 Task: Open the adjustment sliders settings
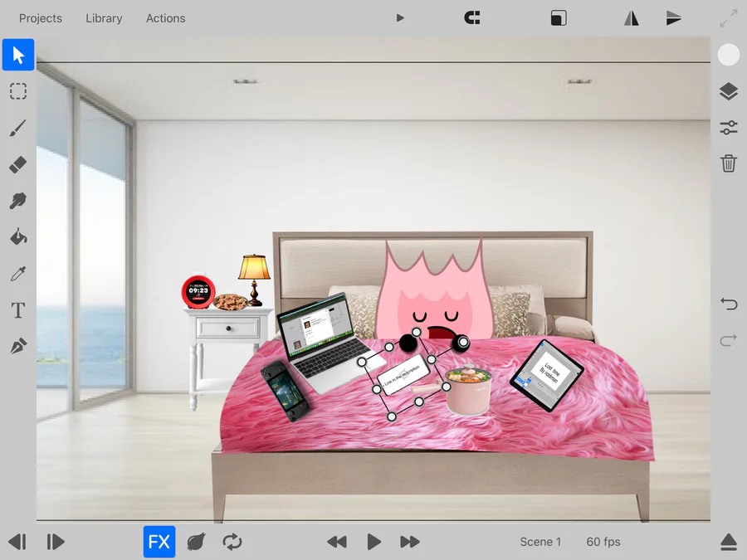[x=729, y=127]
